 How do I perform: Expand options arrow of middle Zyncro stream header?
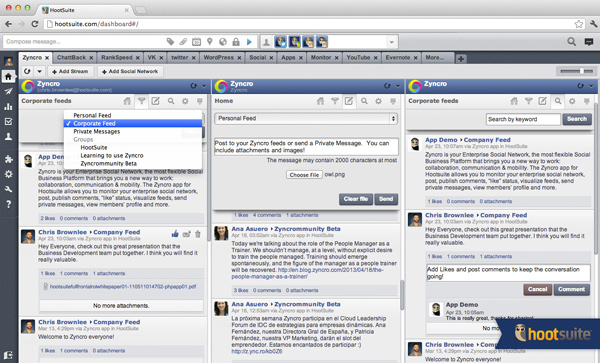398,86
